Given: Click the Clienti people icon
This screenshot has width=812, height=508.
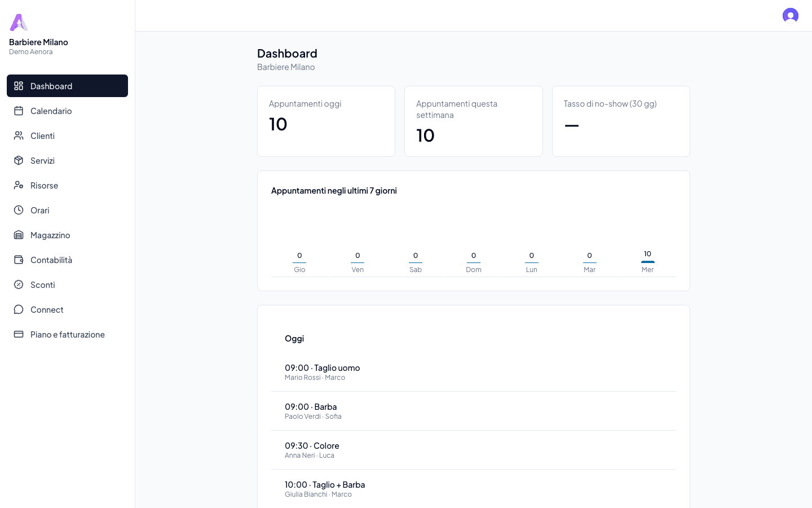Looking at the screenshot, I should (x=19, y=135).
